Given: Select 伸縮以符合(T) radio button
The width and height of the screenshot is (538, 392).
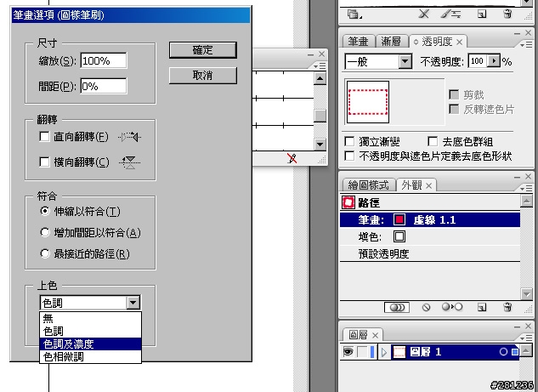Looking at the screenshot, I should click(45, 211).
